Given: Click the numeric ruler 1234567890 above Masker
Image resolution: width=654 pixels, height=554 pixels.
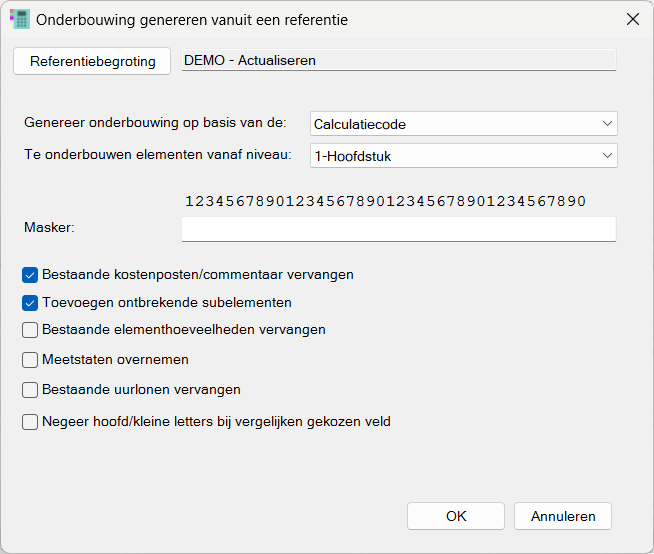Looking at the screenshot, I should coord(385,201).
